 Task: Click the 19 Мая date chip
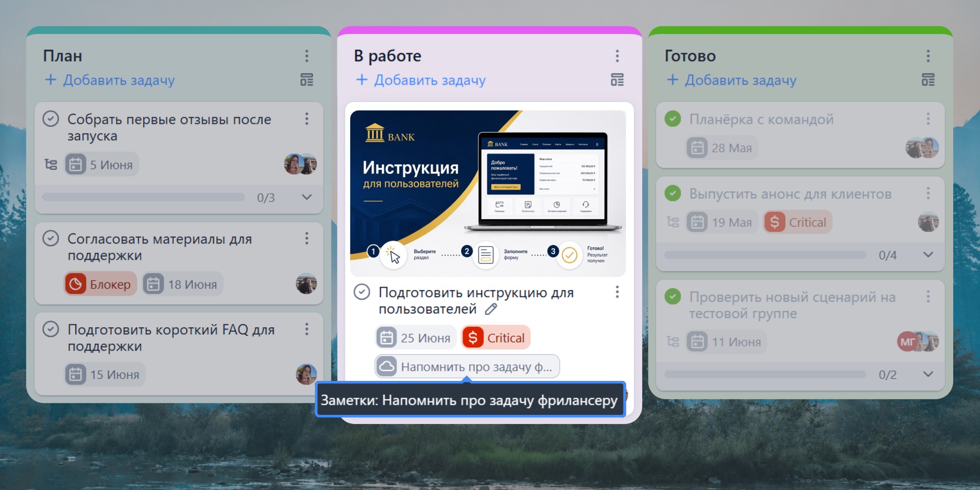[x=722, y=222]
